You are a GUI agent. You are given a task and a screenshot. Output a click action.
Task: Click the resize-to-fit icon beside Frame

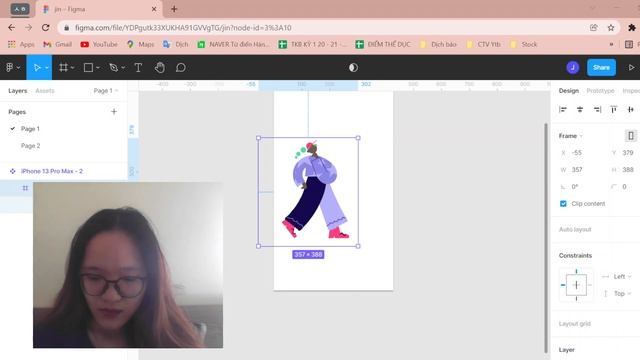coord(631,136)
